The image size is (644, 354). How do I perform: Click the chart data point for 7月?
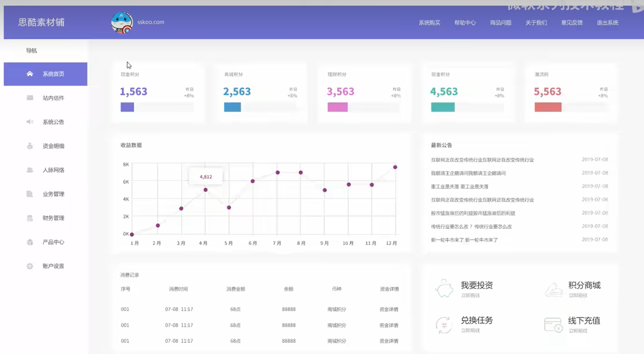[x=277, y=172]
